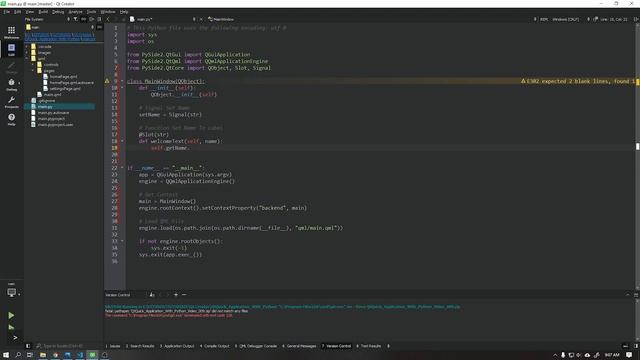The image size is (640, 360).
Task: Select settingsPage.qml in the file tree
Action: (x=64, y=88)
